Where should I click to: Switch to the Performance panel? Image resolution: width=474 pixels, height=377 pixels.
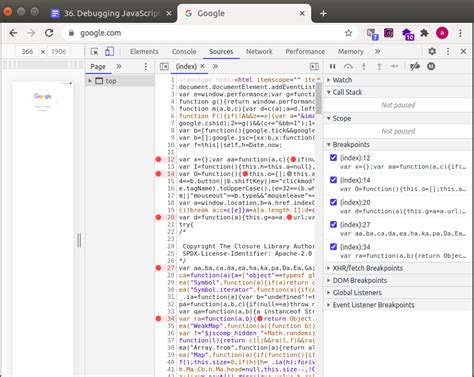click(x=305, y=52)
